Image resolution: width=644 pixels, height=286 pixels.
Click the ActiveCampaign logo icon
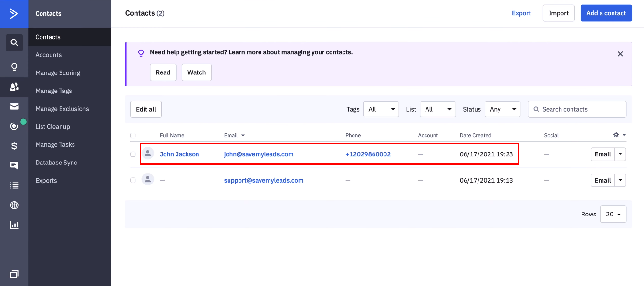pos(14,13)
